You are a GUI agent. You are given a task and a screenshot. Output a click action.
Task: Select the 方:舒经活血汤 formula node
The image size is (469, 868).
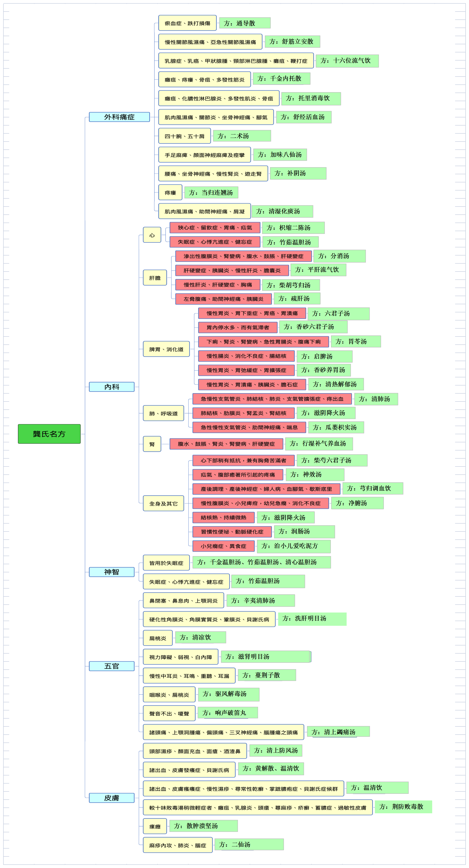pyautogui.click(x=304, y=117)
